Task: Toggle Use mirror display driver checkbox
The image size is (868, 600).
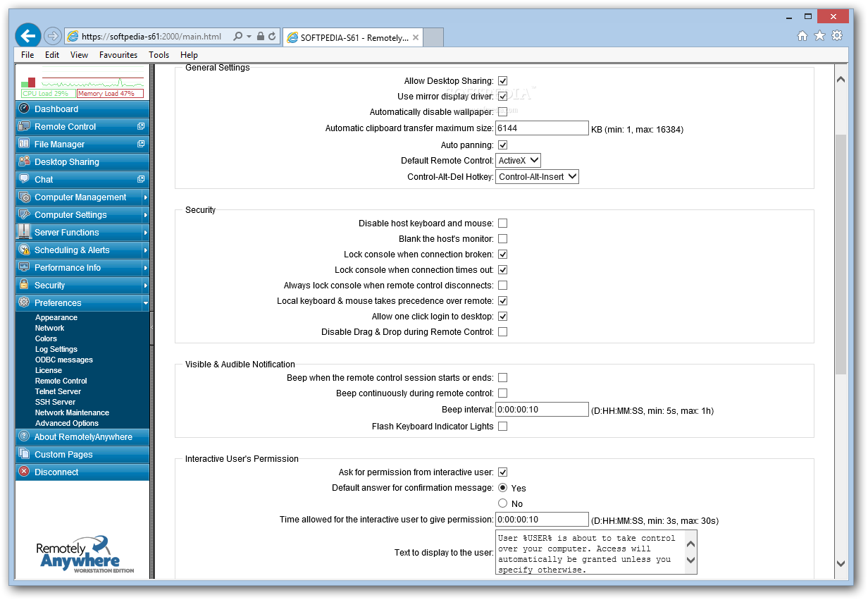Action: 502,97
